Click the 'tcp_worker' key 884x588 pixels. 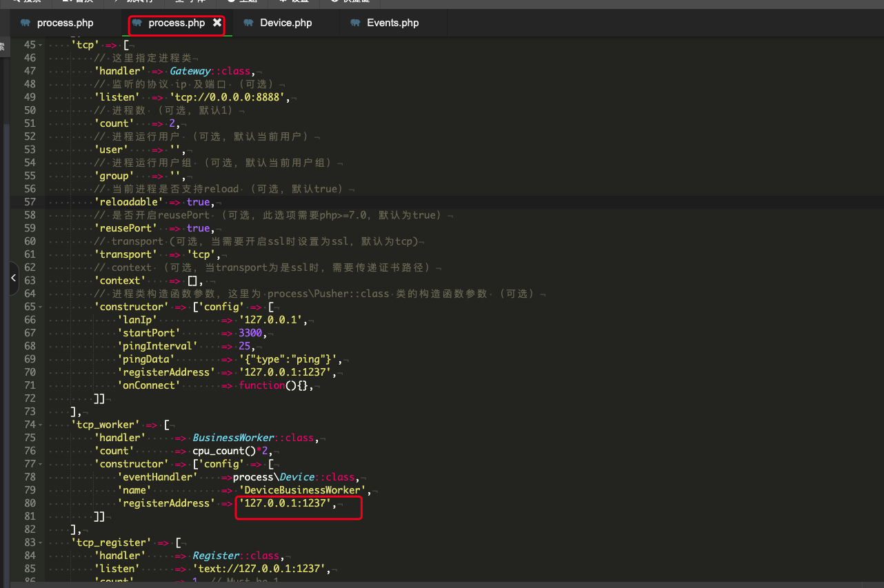106,425
